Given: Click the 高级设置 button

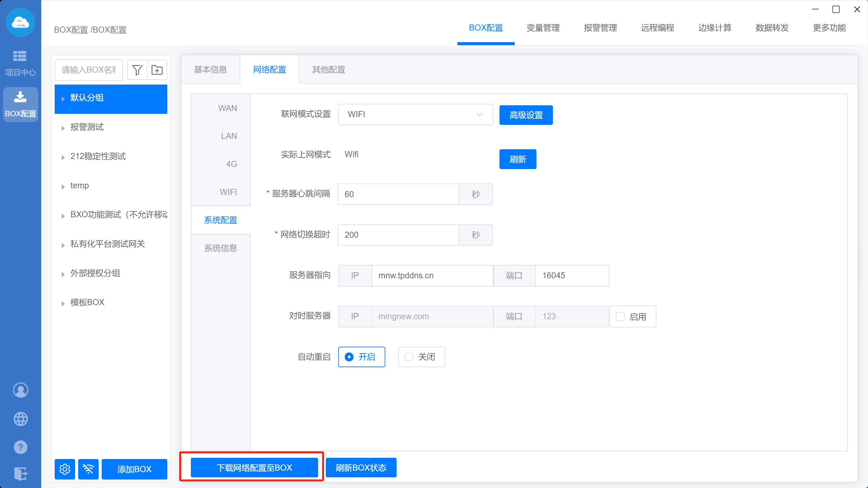Looking at the screenshot, I should click(x=526, y=115).
